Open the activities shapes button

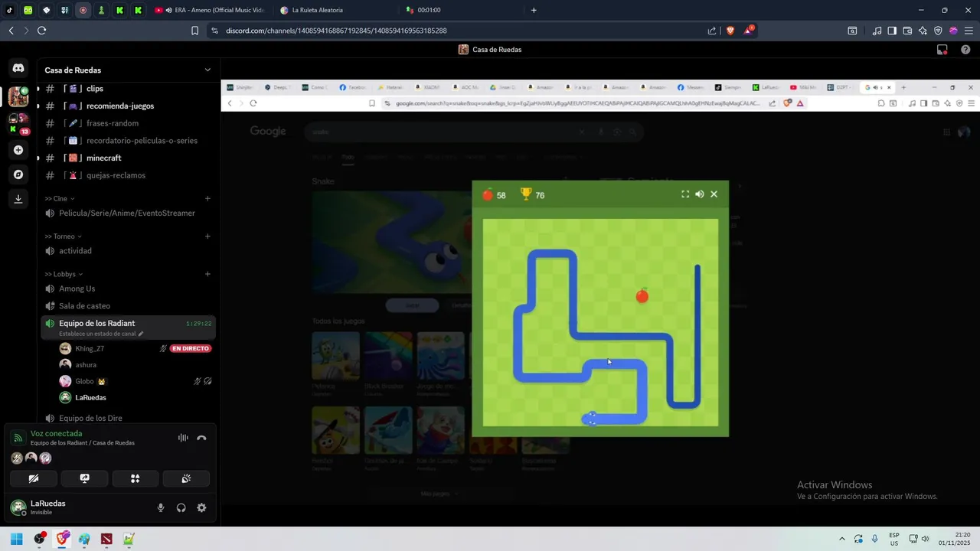click(135, 479)
